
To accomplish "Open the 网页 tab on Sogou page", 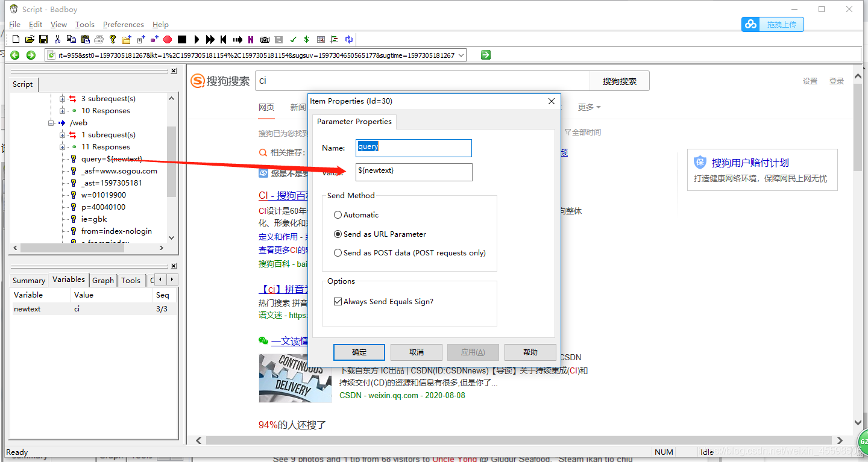I will point(266,107).
